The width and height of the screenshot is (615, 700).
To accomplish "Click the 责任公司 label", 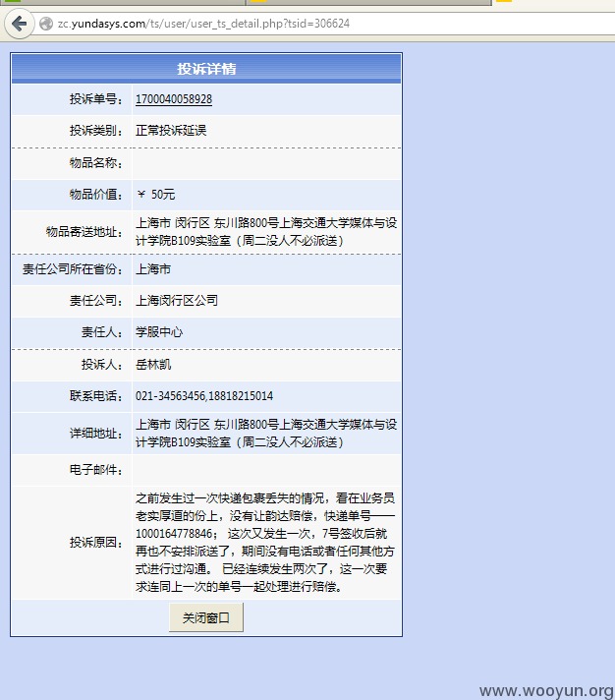I will (x=95, y=301).
